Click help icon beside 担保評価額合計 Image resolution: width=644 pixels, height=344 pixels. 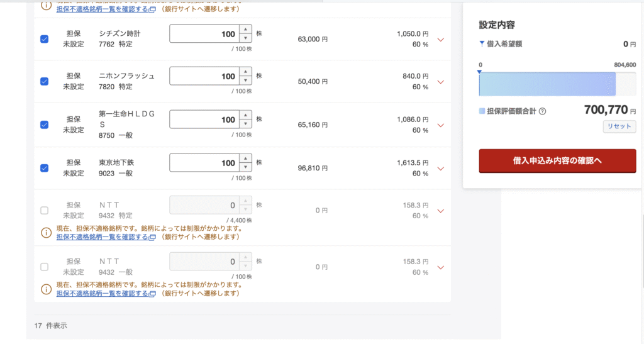pos(542,111)
